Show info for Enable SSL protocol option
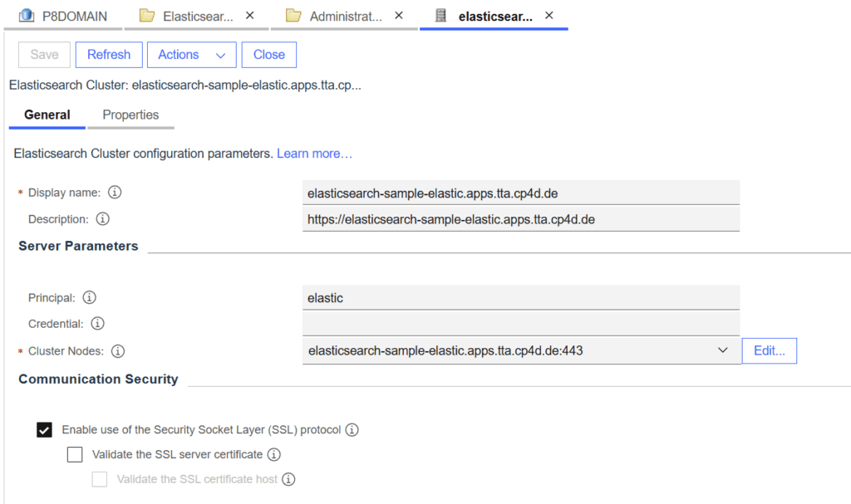851x504 pixels. 352,429
